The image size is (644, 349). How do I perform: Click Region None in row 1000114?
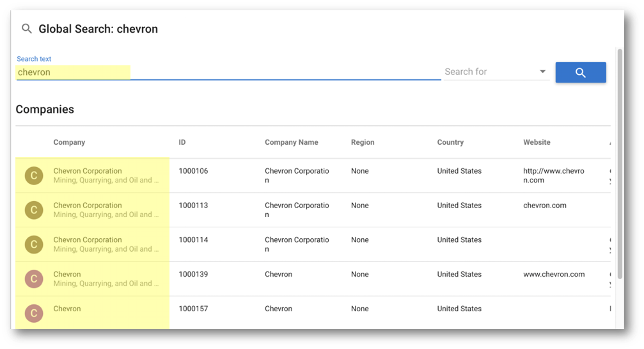click(x=360, y=239)
